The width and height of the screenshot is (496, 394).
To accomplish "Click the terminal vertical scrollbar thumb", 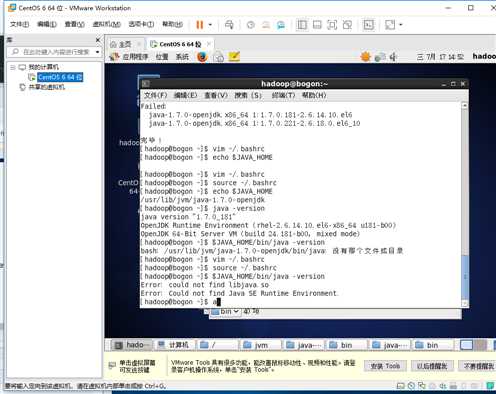I will [x=465, y=277].
